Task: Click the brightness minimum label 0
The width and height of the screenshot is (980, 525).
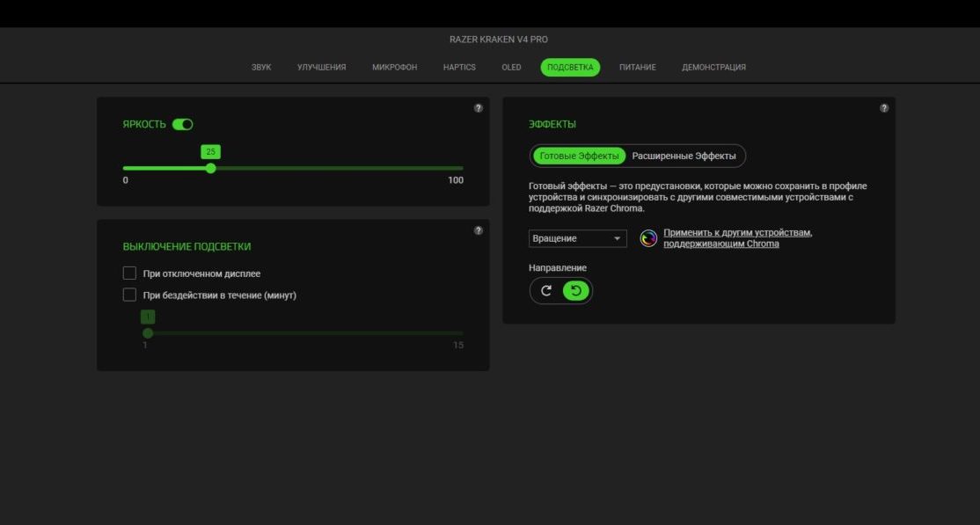Action: (126, 180)
